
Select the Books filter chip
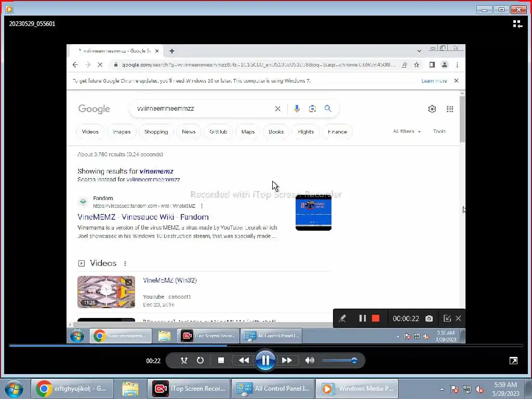click(x=276, y=131)
